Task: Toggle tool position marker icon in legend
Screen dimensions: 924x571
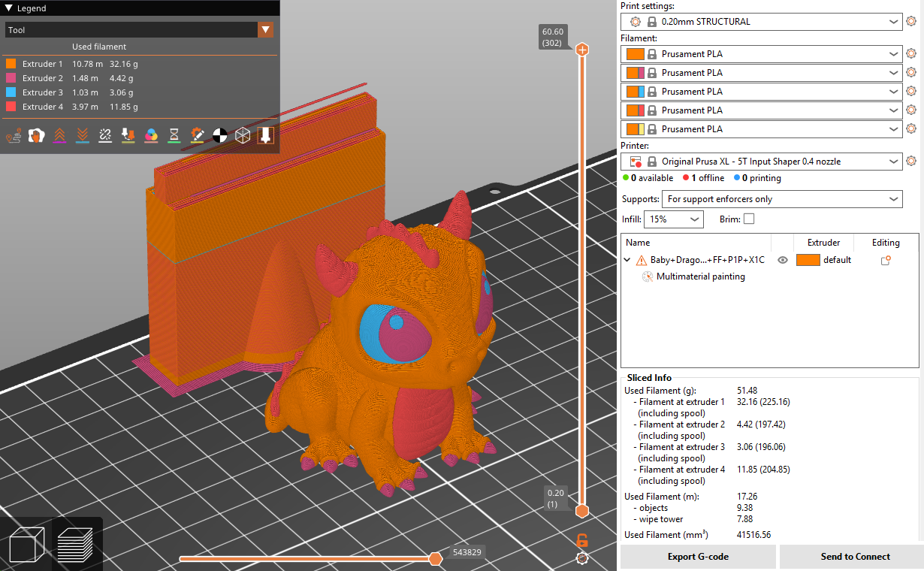Action: pyautogui.click(x=265, y=136)
